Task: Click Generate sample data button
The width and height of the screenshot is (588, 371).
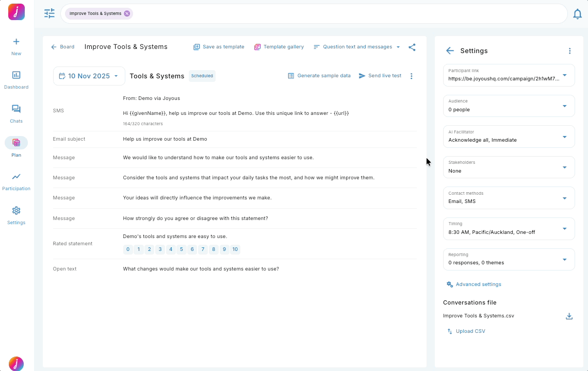Action: click(319, 76)
